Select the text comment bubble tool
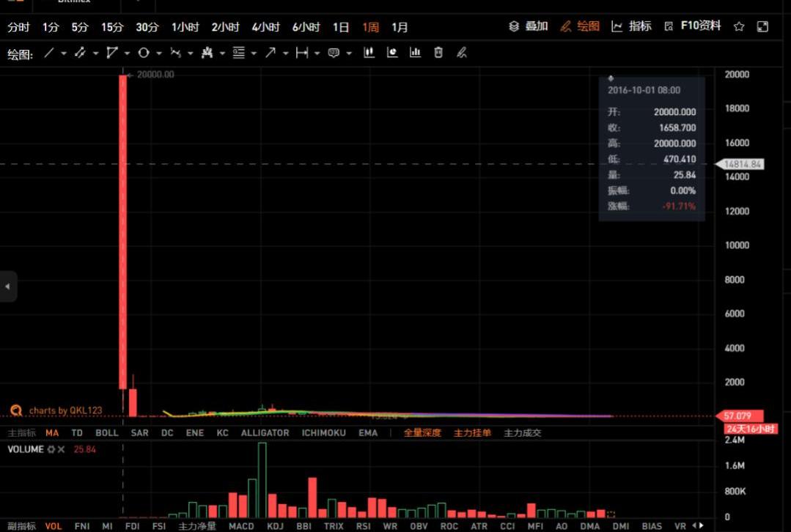Viewport: 791px width, 532px height. click(x=334, y=53)
